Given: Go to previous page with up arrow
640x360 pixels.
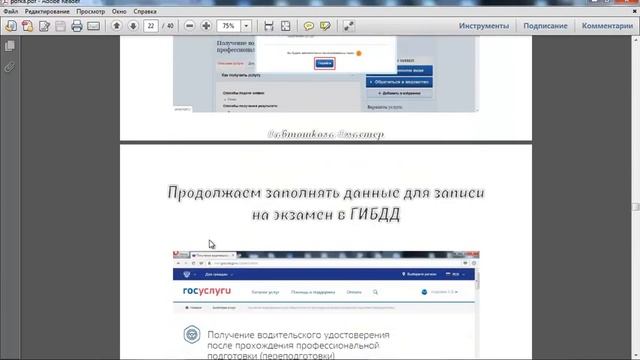Looking at the screenshot, I should click(x=116, y=26).
